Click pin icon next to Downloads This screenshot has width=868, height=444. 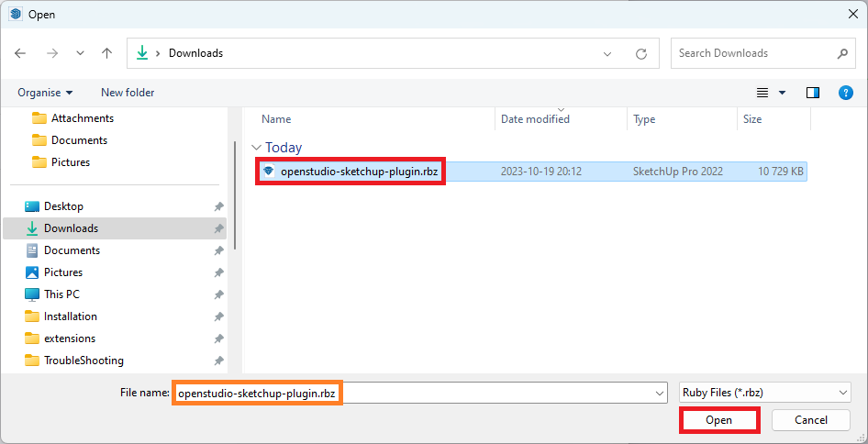tap(218, 228)
